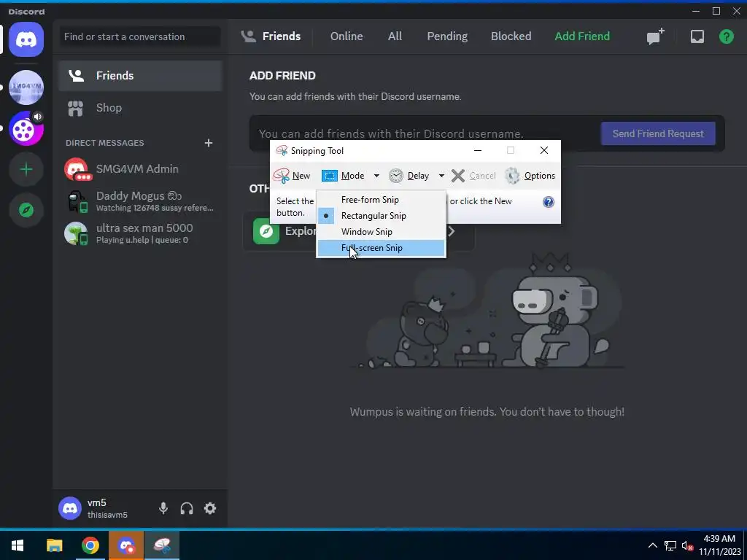The height and width of the screenshot is (560, 747).
Task: Open Discord home direct messages icon
Action: point(26,39)
